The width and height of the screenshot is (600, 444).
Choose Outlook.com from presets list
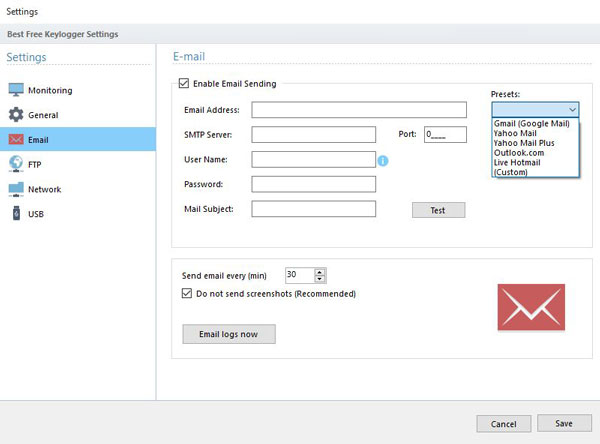pos(518,153)
